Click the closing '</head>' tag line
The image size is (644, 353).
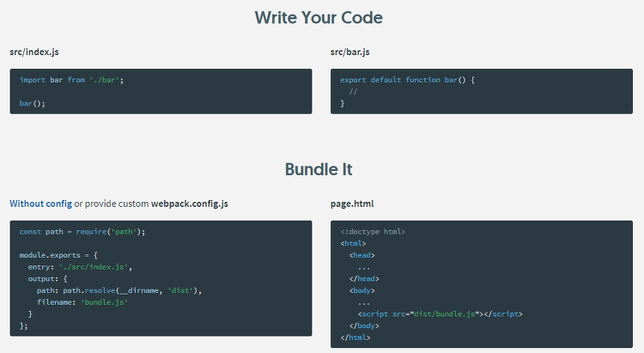tap(364, 278)
